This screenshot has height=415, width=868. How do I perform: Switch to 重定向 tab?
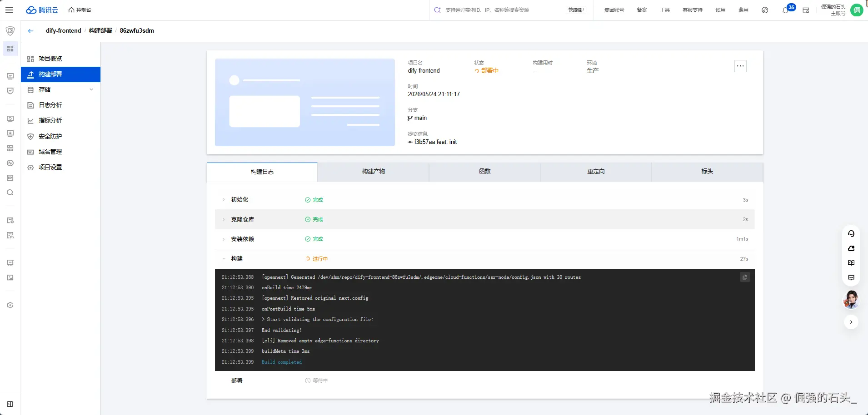pos(596,172)
